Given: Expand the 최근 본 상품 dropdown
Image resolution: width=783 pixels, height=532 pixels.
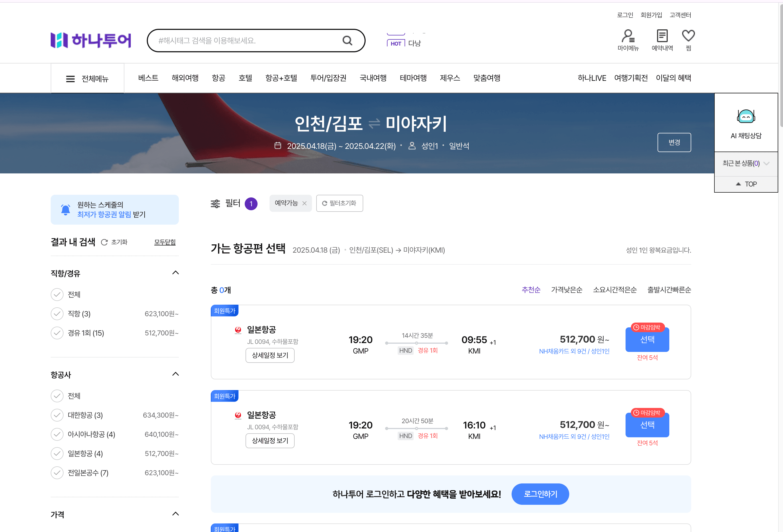Looking at the screenshot, I should (x=766, y=163).
